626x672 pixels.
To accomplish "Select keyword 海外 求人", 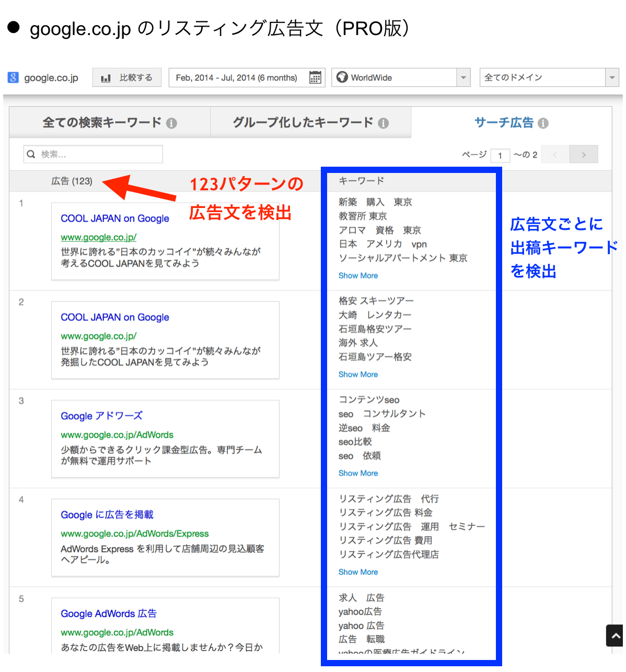I will [x=358, y=343].
